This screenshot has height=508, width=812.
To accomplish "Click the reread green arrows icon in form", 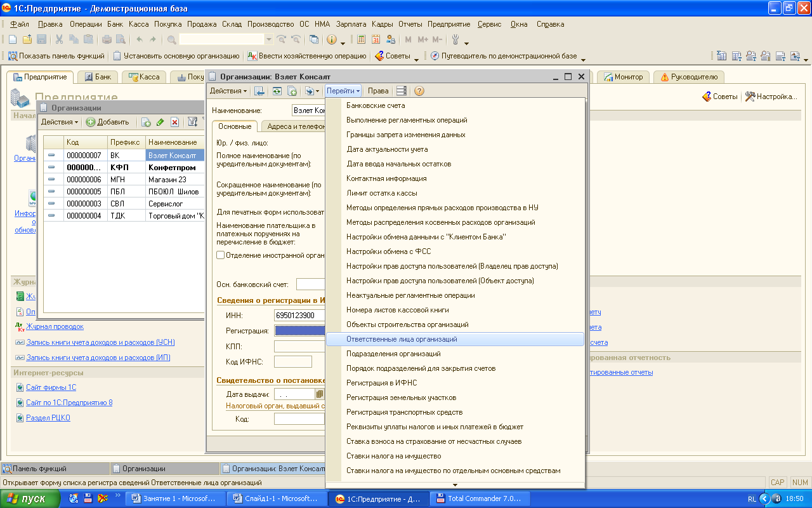I will (x=277, y=91).
